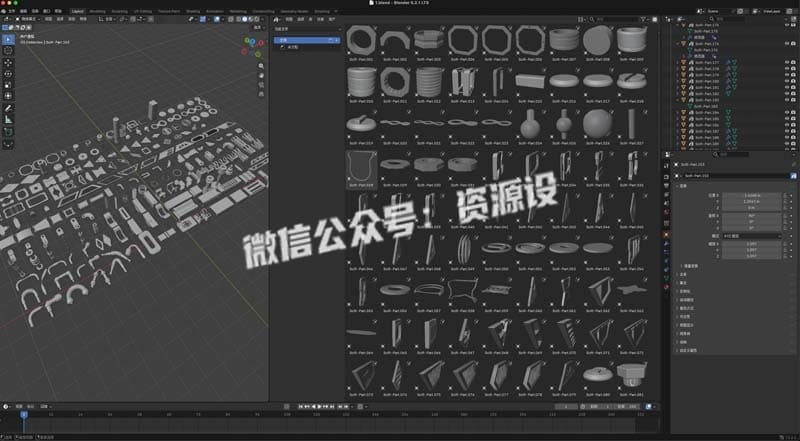800x441 pixels.
Task: Click the viewport zoom magnifier icon
Action: point(261,66)
